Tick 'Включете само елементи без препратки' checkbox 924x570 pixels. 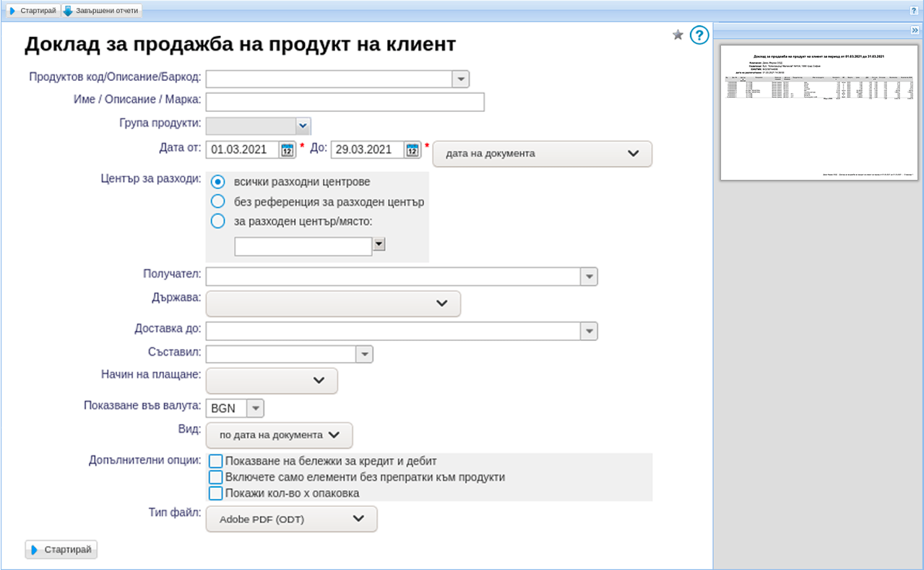pos(215,478)
